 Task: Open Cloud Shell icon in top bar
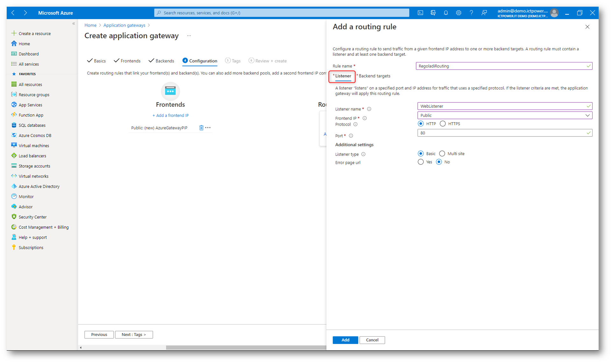click(x=420, y=13)
